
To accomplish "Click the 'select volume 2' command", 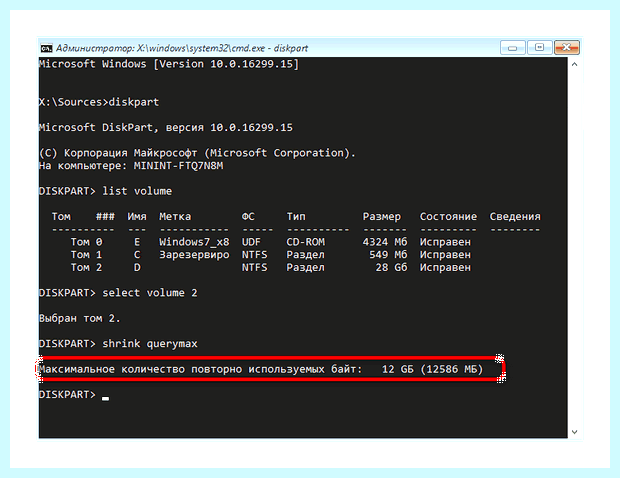I will coord(150,293).
